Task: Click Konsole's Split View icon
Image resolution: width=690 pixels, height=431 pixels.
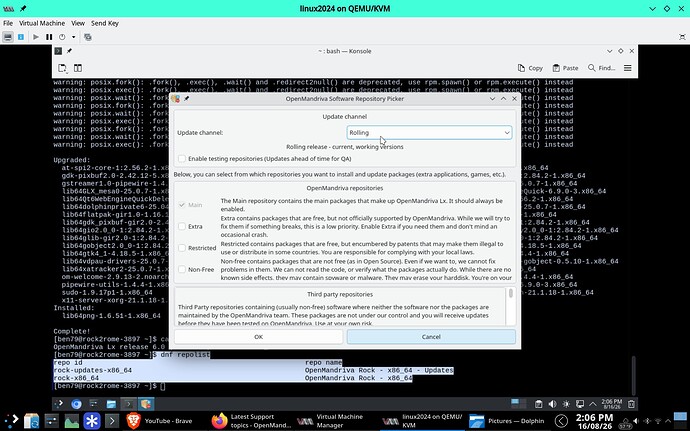Action: (78, 68)
